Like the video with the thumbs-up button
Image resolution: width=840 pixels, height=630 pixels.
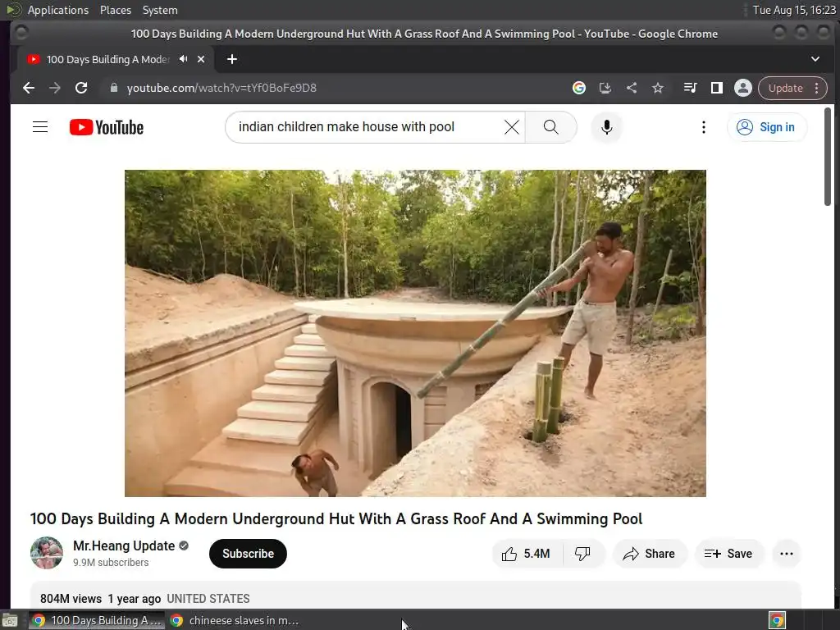[527, 554]
